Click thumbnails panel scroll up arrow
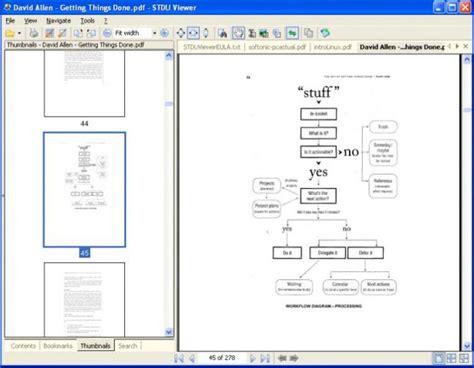The height and width of the screenshot is (368, 474). (169, 55)
